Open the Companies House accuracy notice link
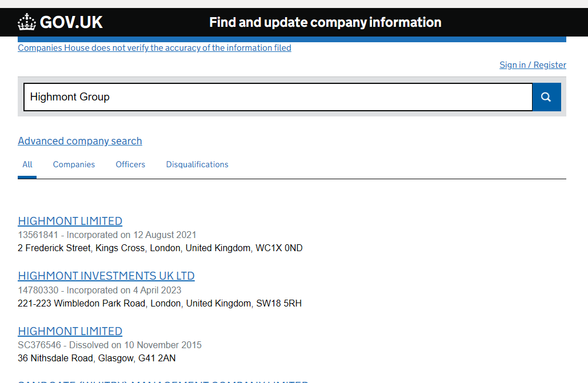 (x=154, y=48)
